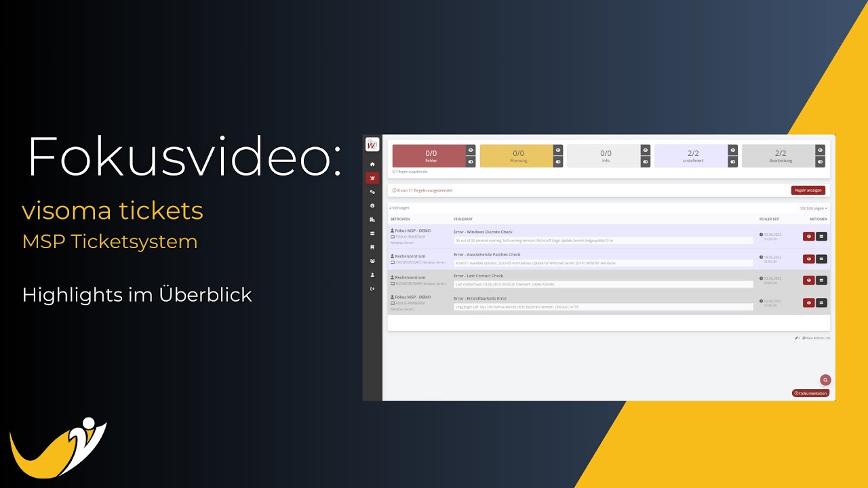Click the round red search button

tap(825, 380)
